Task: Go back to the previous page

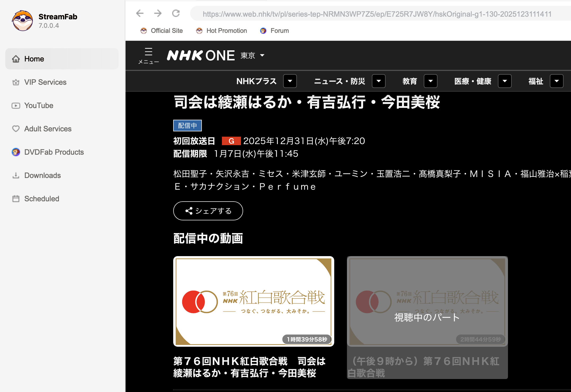Action: (140, 13)
